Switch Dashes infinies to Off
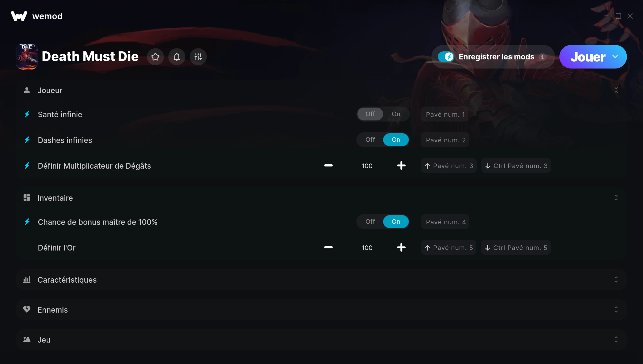The image size is (643, 364). click(x=370, y=140)
